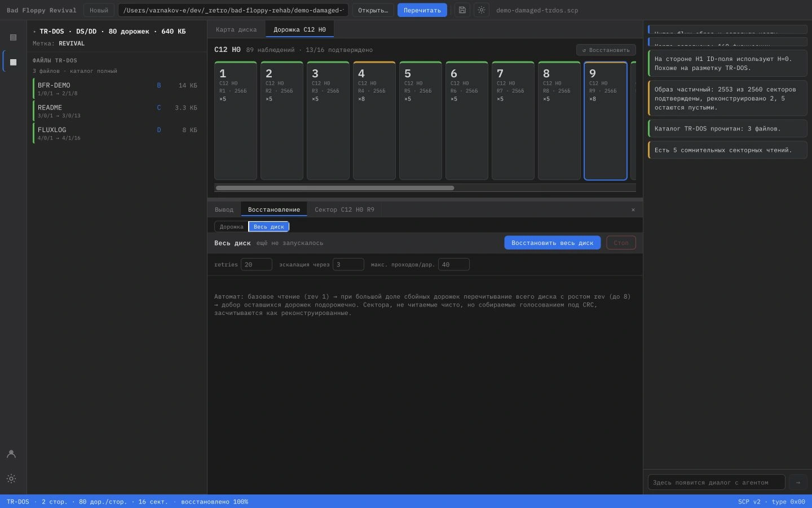The height and width of the screenshot is (508, 812).
Task: Collapse the TR-DOS disk header triangle
Action: 34,32
